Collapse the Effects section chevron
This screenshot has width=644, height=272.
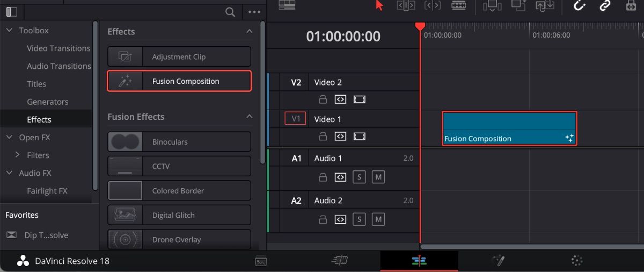[x=249, y=31]
